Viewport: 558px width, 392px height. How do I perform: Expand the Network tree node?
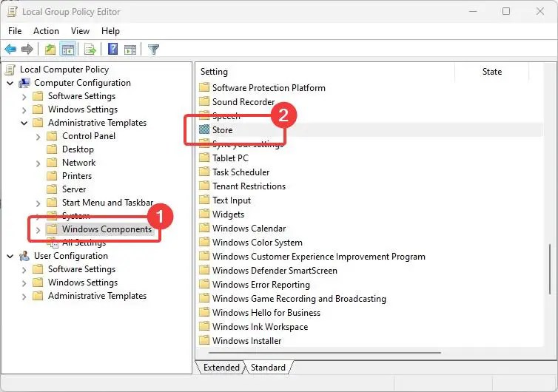click(38, 163)
